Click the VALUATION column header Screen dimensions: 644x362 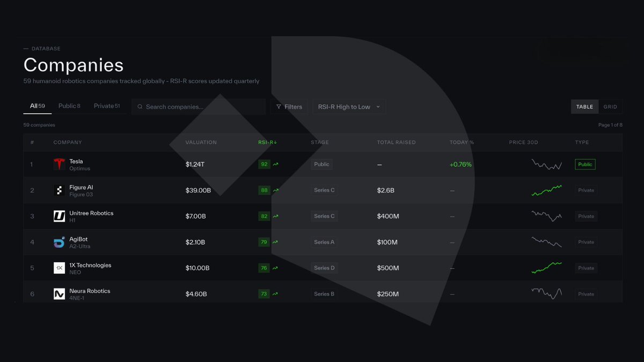click(201, 143)
